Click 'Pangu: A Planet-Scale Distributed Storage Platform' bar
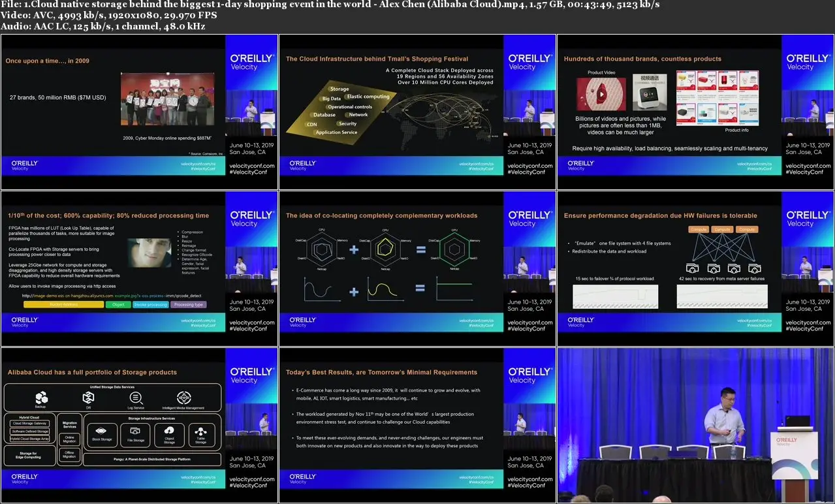This screenshot has height=504, width=835. point(152,460)
